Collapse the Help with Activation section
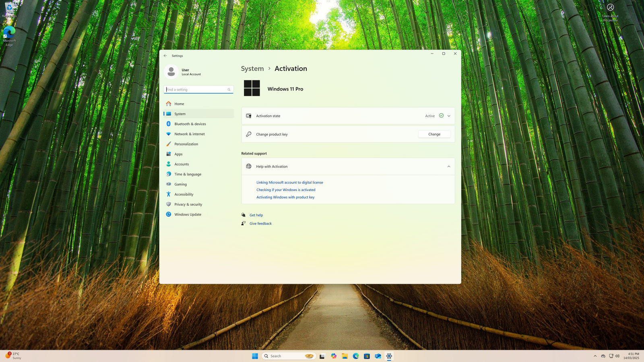The height and width of the screenshot is (362, 644). [449, 167]
